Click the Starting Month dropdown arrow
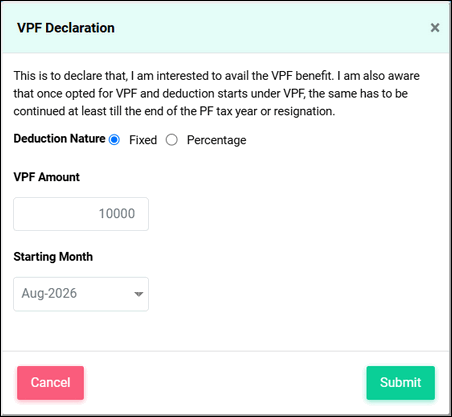 pyautogui.click(x=138, y=294)
